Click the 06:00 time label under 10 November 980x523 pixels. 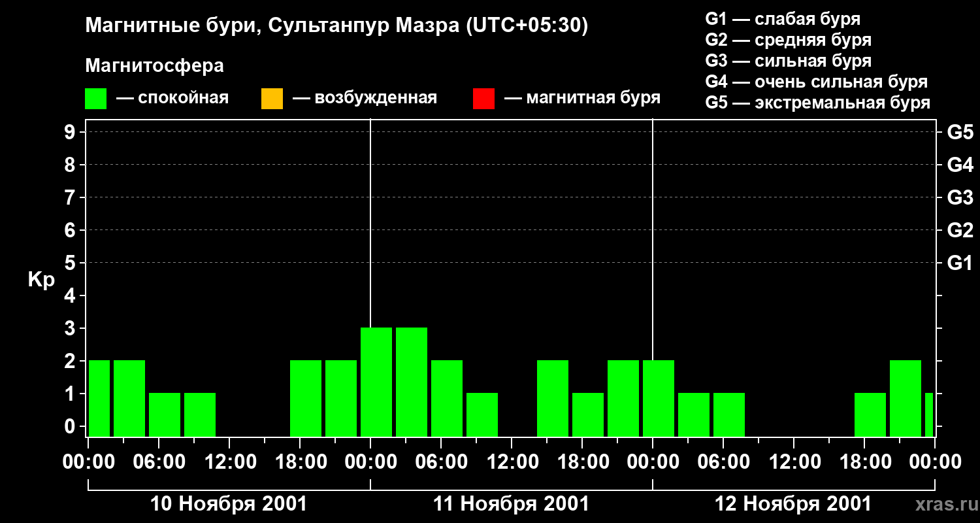[159, 462]
